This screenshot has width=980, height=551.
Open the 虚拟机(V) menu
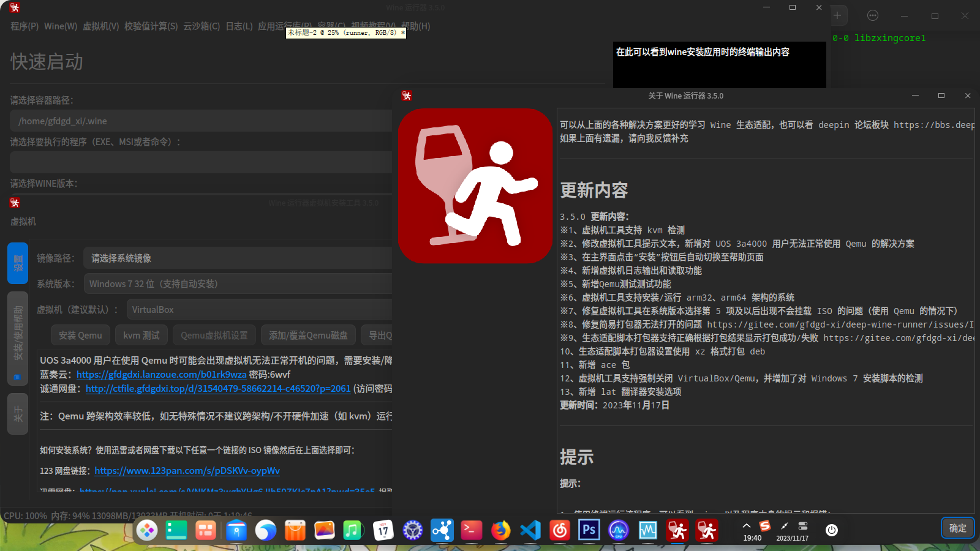point(101,26)
